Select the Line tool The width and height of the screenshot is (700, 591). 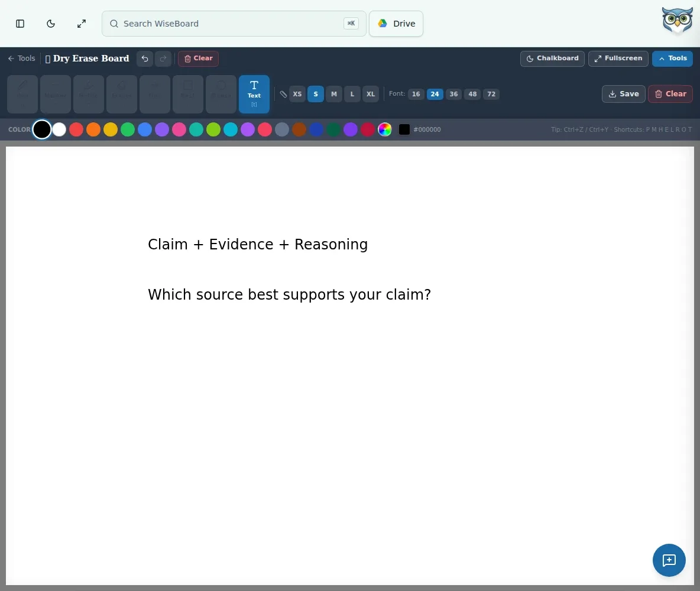click(155, 94)
